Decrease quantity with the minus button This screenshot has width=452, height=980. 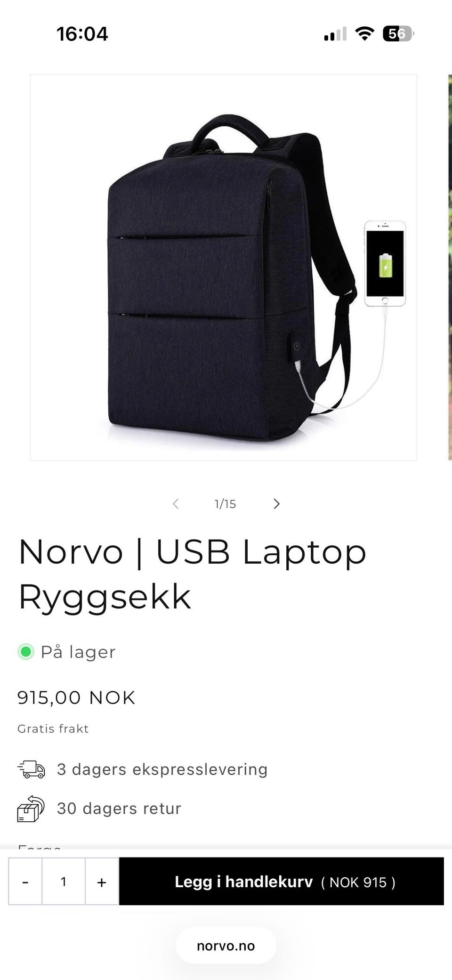point(25,882)
